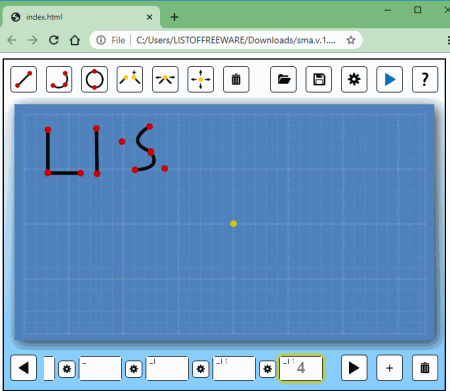
Task: Go to next frame with right black arrow
Action: pos(354,368)
